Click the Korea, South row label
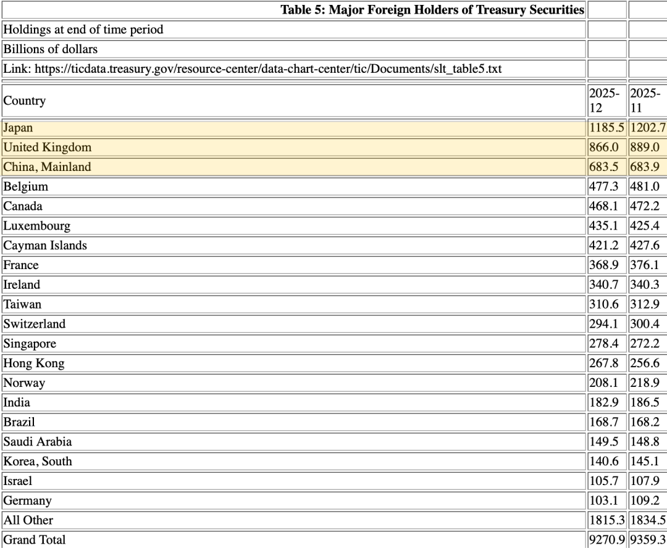The image size is (667, 548). point(38,461)
